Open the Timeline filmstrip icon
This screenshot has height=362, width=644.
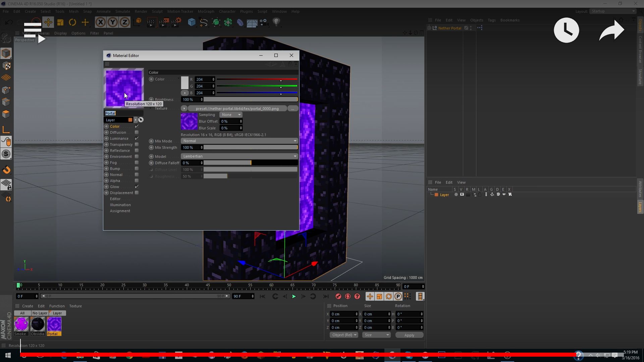420,296
